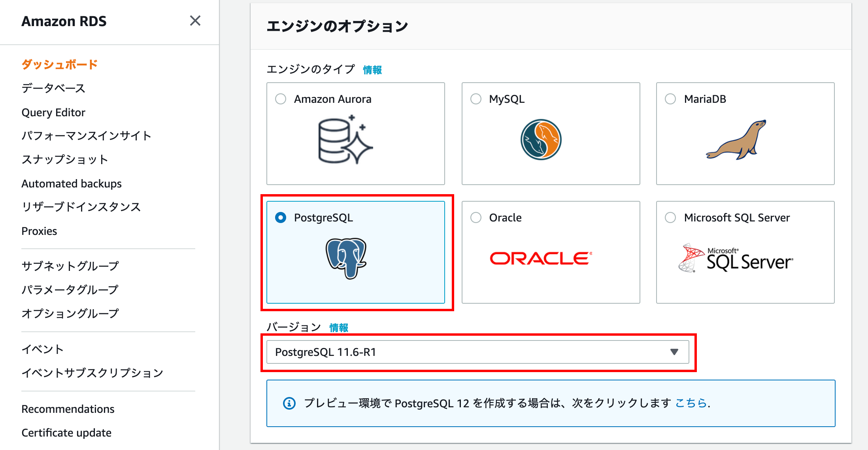Click the こちら link for PostgreSQL 12 preview
This screenshot has width=868, height=450.
pyautogui.click(x=691, y=403)
